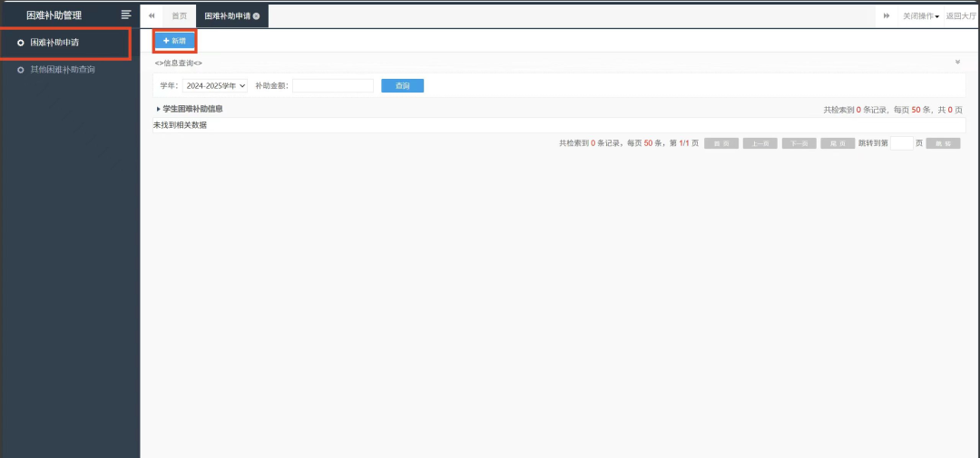980x458 pixels.
Task: Open the 关闭操作 dropdown
Action: tap(921, 16)
